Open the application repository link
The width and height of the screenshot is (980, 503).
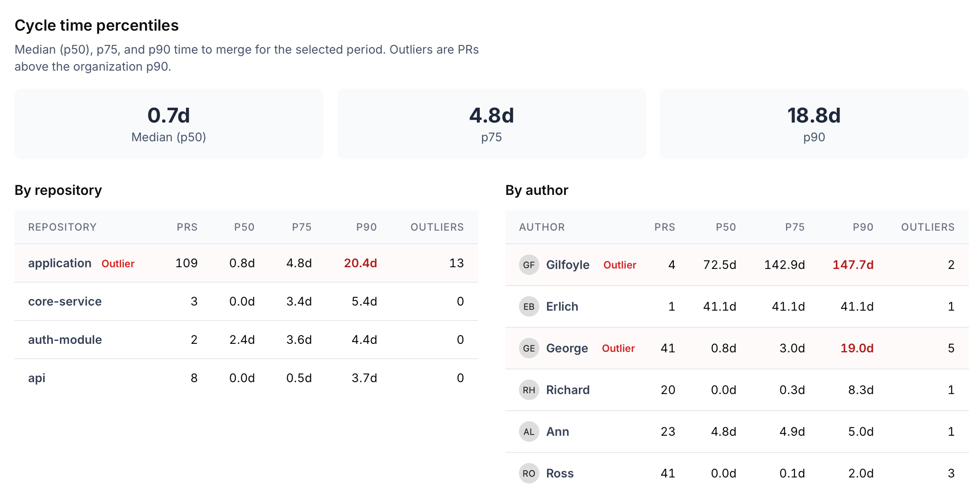point(60,263)
